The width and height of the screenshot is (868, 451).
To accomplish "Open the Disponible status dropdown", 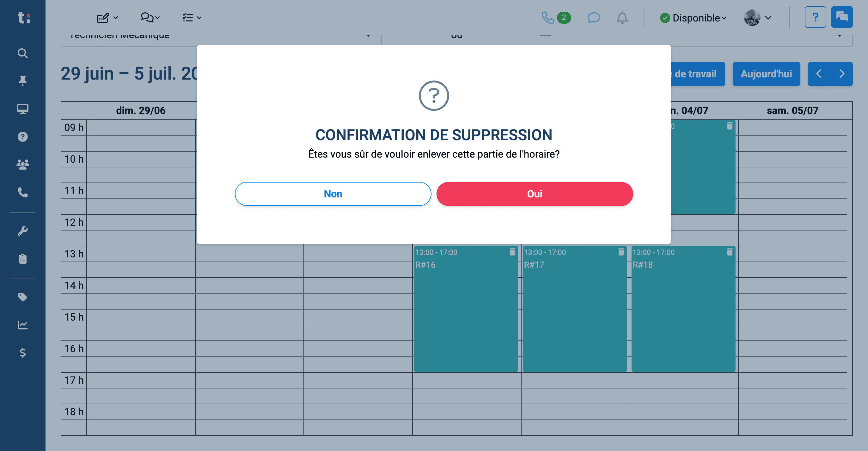I will [x=693, y=18].
